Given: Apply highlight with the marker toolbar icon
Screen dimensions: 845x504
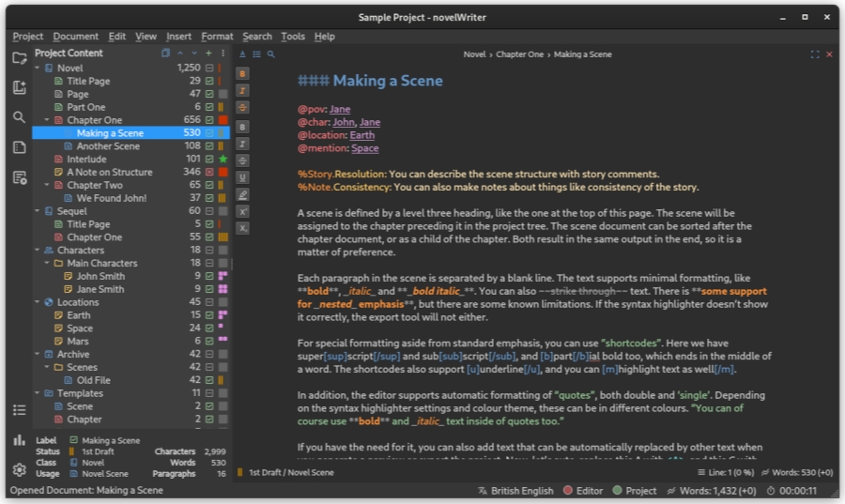Looking at the screenshot, I should (242, 194).
